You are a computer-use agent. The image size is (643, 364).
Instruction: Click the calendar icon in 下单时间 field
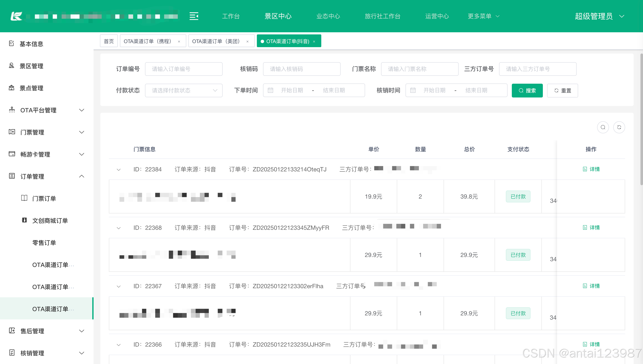(270, 90)
